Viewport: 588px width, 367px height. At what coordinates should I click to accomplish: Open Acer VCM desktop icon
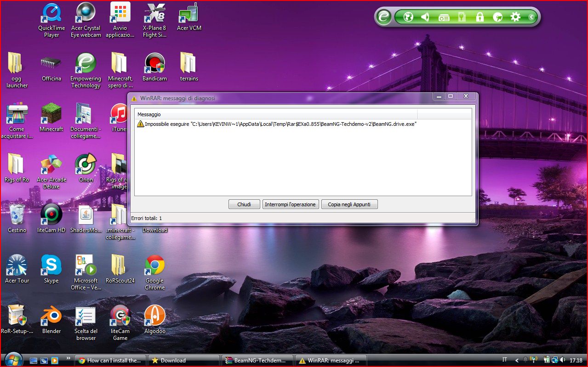(x=189, y=17)
